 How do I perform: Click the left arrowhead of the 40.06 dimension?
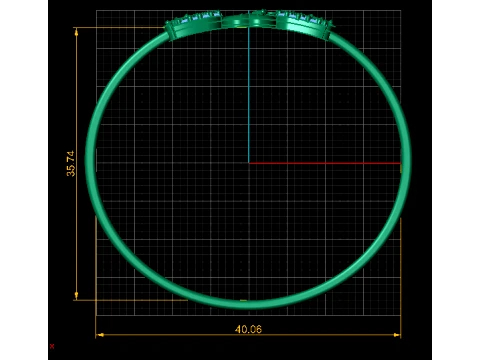pos(100,335)
